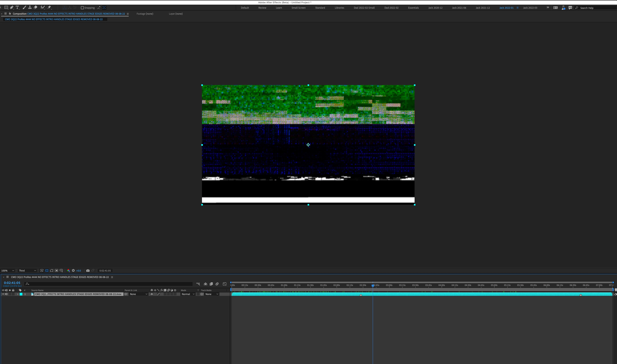The image size is (617, 364).
Task: Open the 100% magnification dropdown
Action: point(8,271)
